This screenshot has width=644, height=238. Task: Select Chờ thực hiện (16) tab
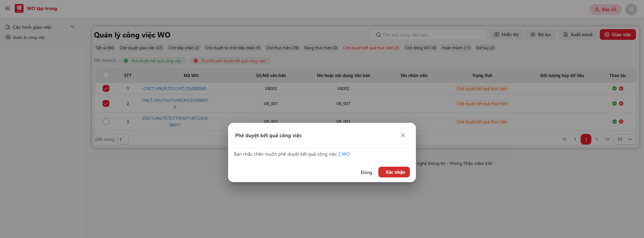pos(282,48)
